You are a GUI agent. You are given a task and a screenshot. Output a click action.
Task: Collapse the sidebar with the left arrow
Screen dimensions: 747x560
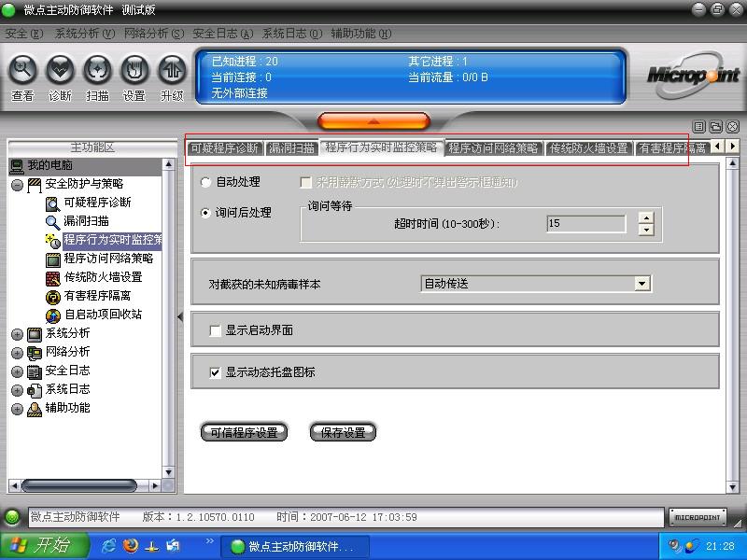(180, 316)
